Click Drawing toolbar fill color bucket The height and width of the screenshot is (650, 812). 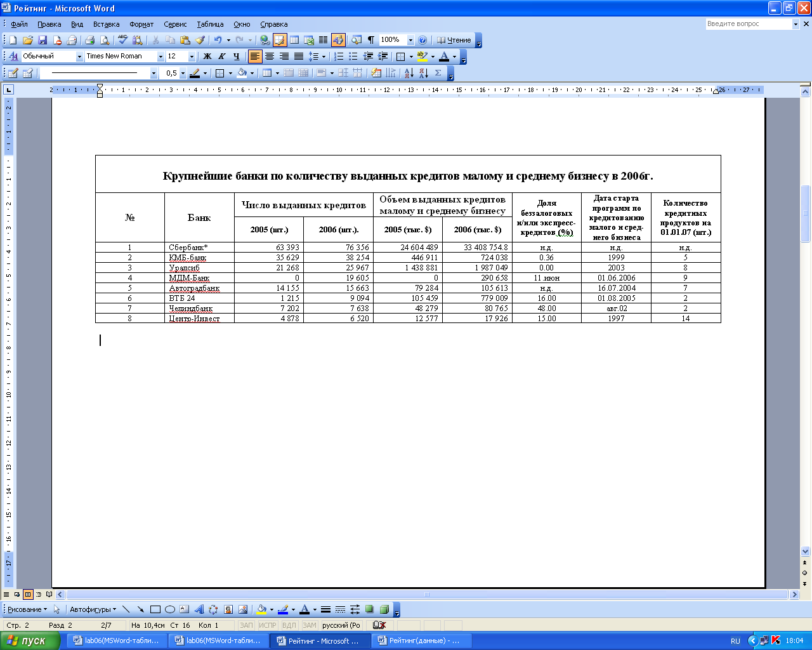261,609
